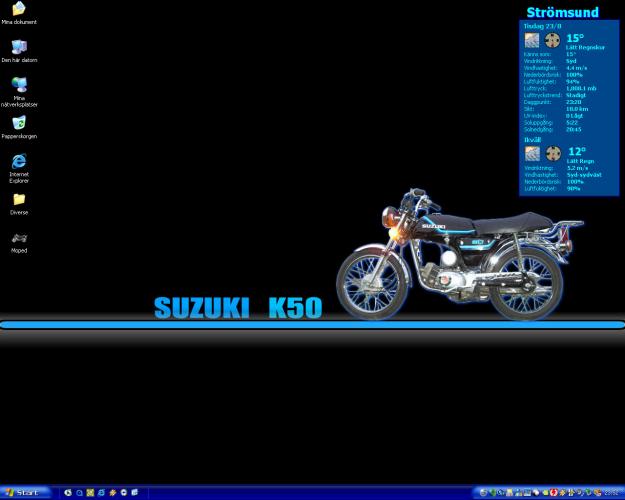Open the Mina dokument desktop icon
The image size is (625, 500).
(18, 10)
